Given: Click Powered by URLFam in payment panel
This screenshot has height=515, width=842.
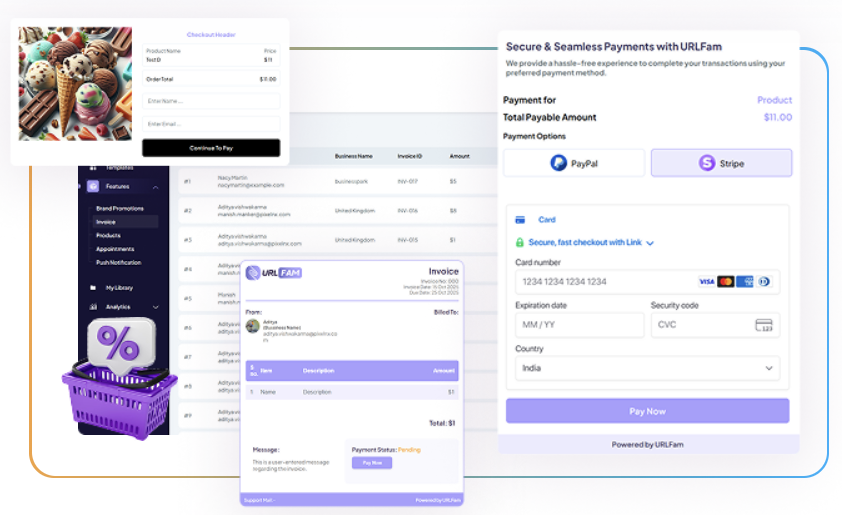Looking at the screenshot, I should pos(647,445).
